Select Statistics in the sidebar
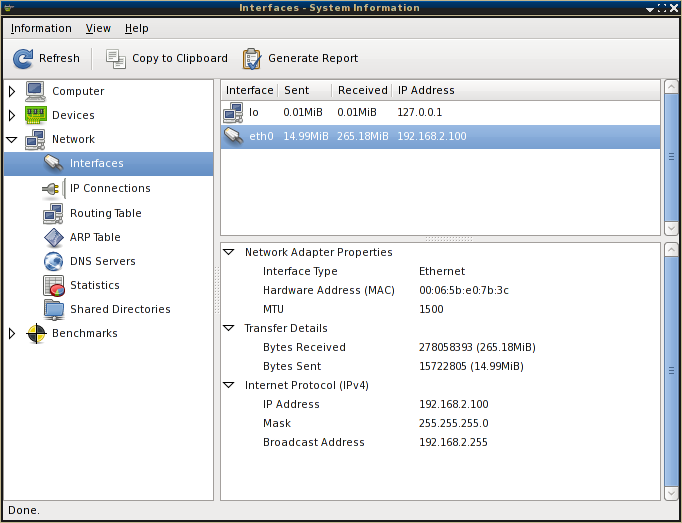This screenshot has height=523, width=682. pyautogui.click(x=95, y=285)
